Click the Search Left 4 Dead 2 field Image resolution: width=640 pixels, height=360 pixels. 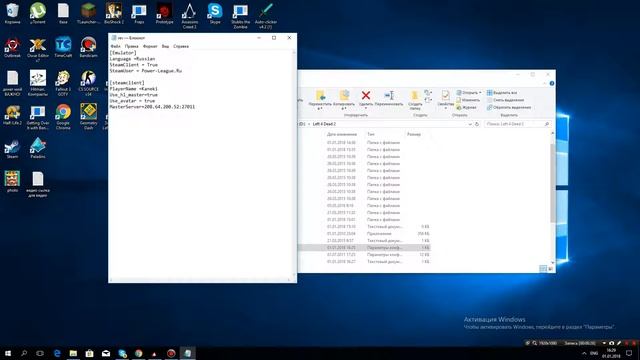(x=518, y=124)
